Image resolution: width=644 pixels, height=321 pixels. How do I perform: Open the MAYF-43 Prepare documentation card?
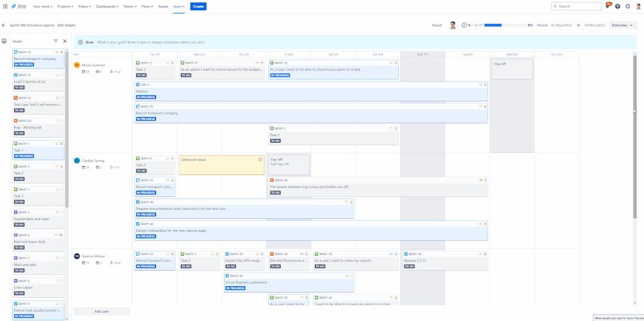[x=244, y=209]
